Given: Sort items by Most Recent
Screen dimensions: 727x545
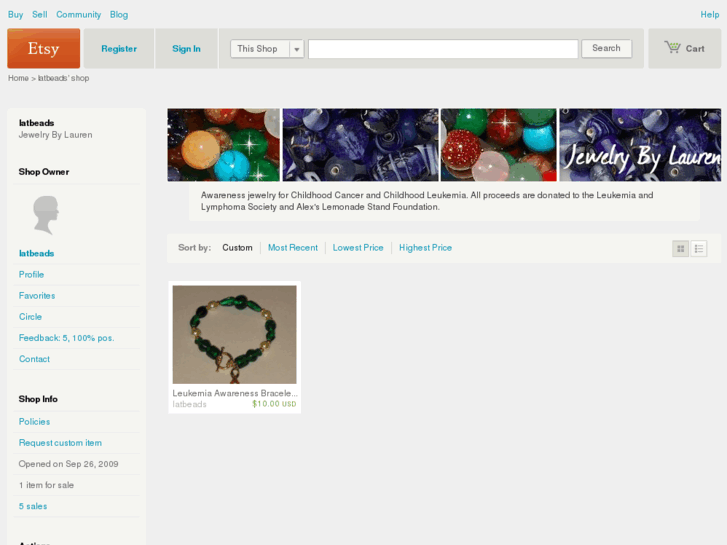Looking at the screenshot, I should [293, 248].
